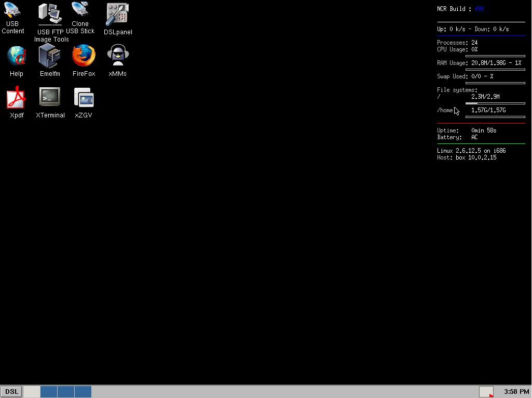Click the /home filesystem usage bar

pos(495,115)
